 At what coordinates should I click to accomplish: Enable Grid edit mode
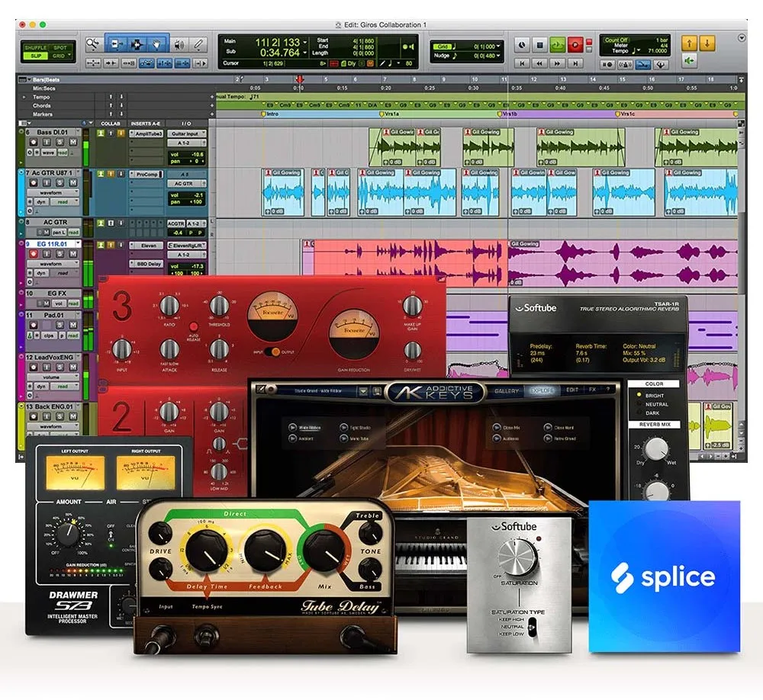point(59,56)
